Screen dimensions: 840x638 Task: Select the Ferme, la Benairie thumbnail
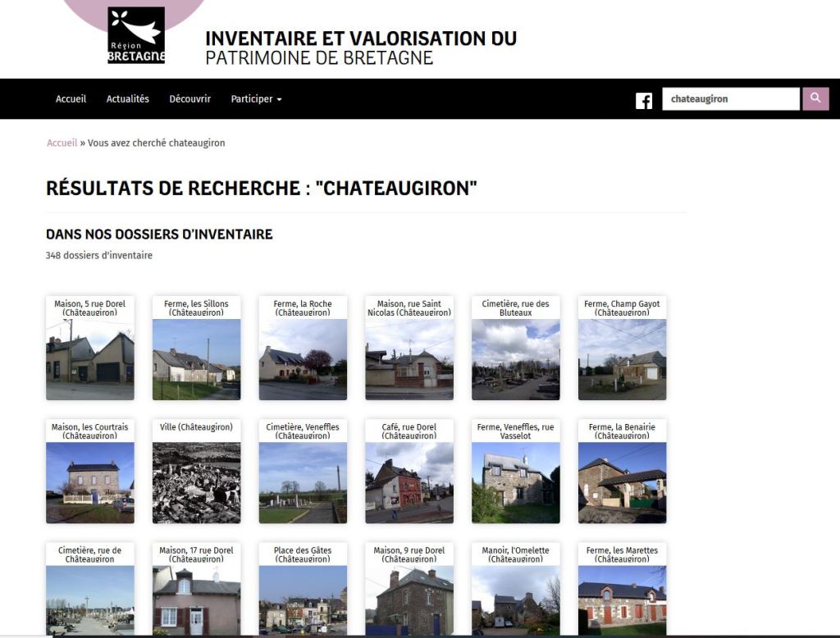tap(622, 481)
